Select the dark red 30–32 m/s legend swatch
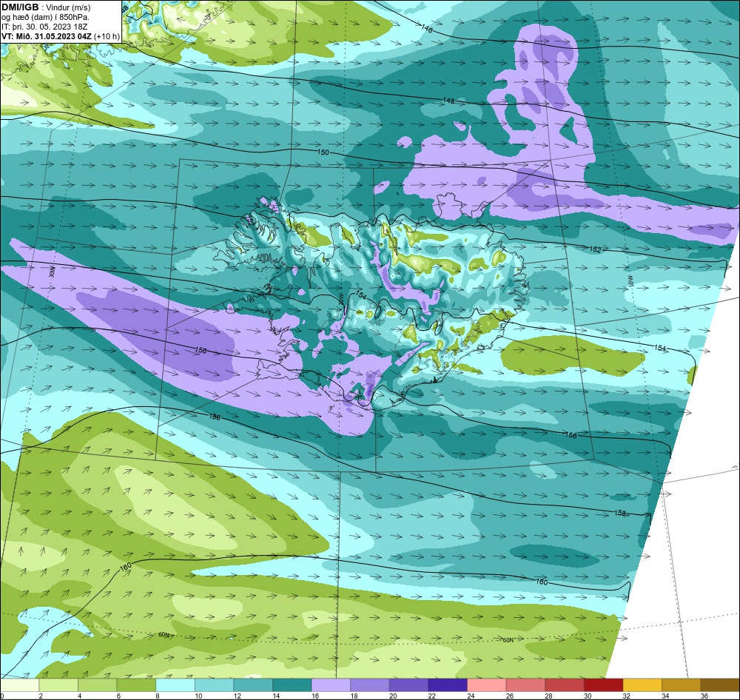This screenshot has width=740, height=700. click(603, 685)
